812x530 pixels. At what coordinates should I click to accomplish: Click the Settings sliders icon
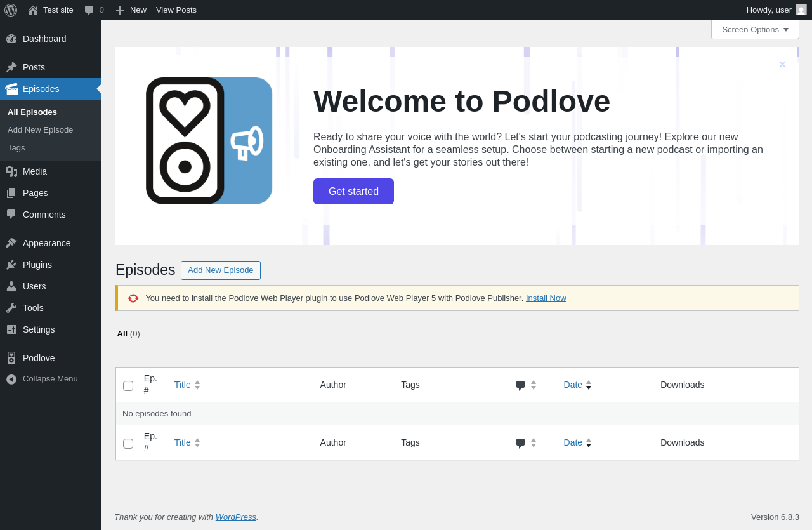[x=11, y=329]
